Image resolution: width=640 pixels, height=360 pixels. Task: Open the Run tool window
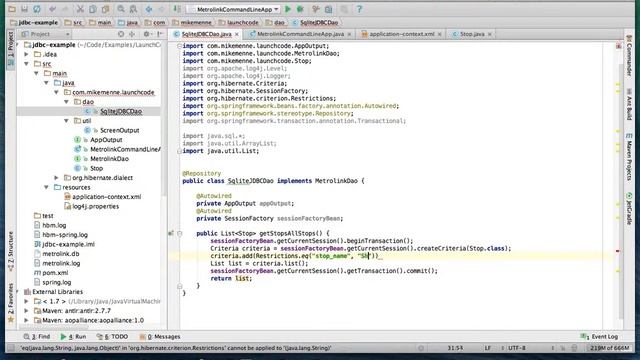(x=73, y=337)
